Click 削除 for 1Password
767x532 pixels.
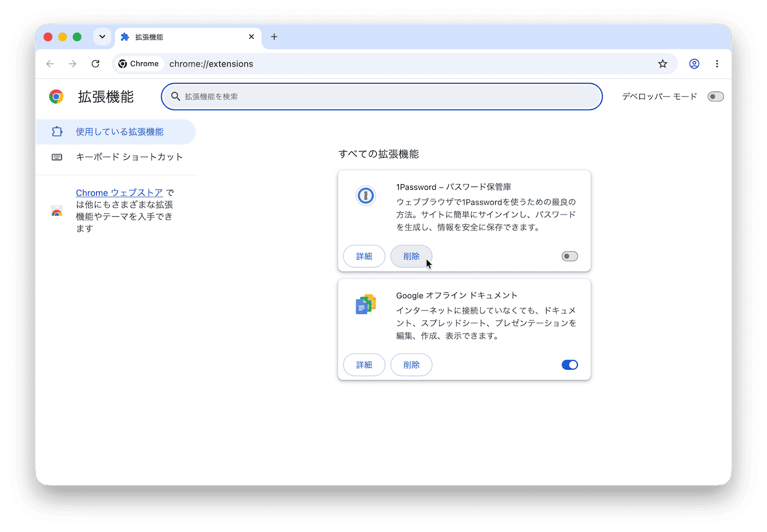tap(411, 256)
